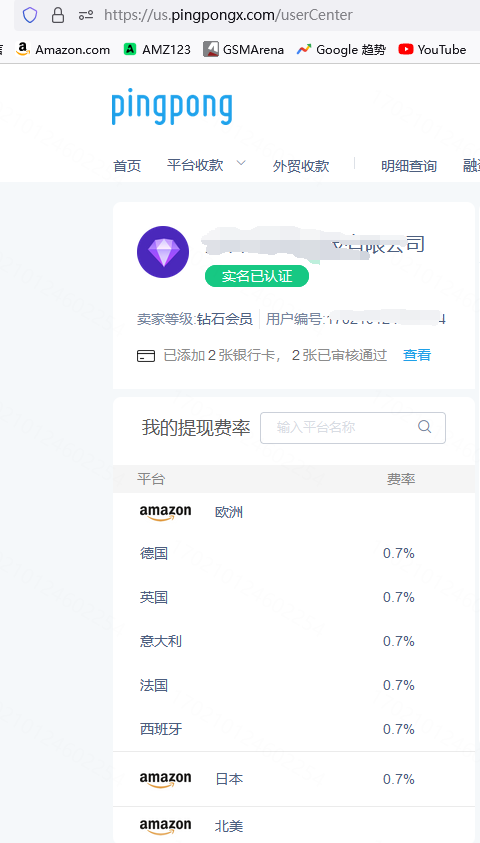Click the search magnifier in platform filter
480x843 pixels.
click(x=425, y=427)
